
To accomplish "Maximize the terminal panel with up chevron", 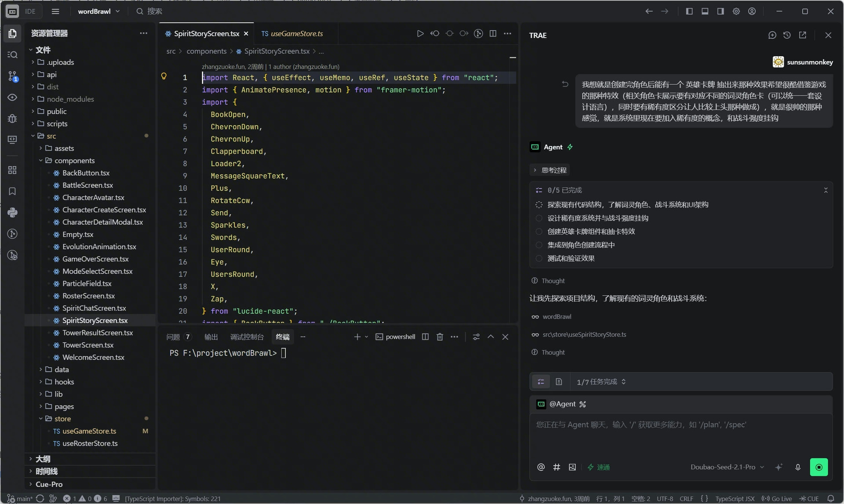I will pos(491,337).
